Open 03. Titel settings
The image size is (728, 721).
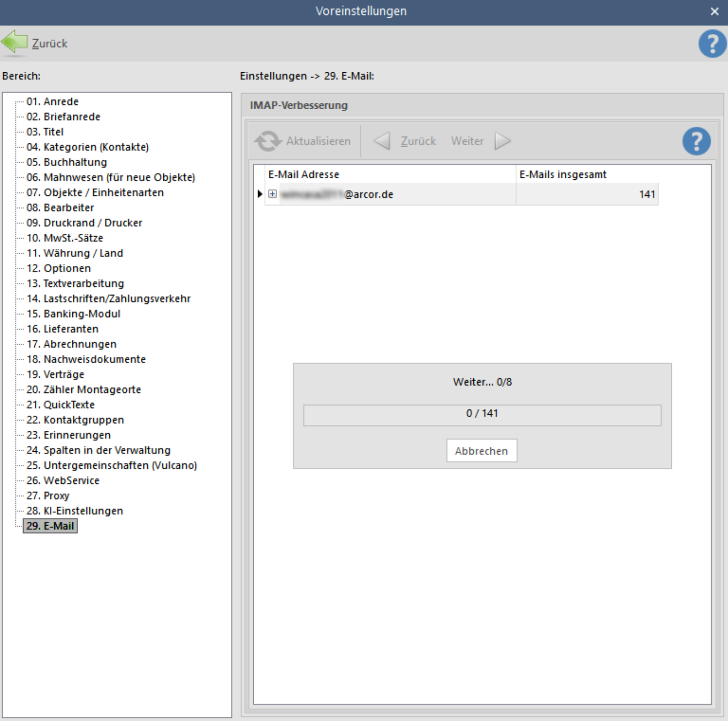[x=45, y=132]
